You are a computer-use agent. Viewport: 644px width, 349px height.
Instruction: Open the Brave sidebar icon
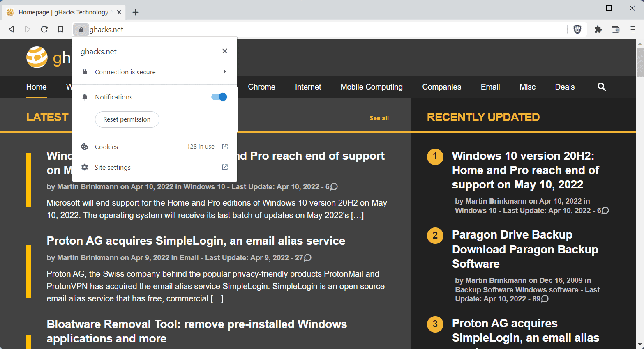click(615, 29)
